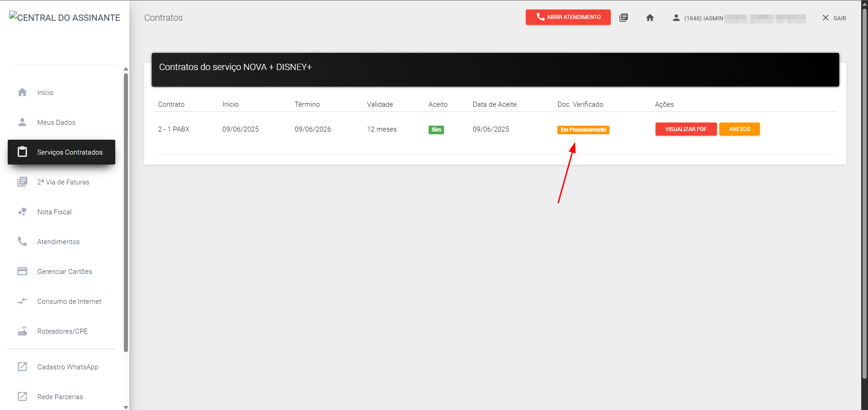Open Roteadores/CPE menu item

click(x=61, y=331)
